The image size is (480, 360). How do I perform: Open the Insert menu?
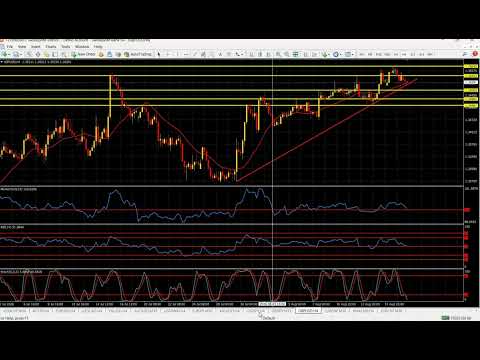click(36, 47)
